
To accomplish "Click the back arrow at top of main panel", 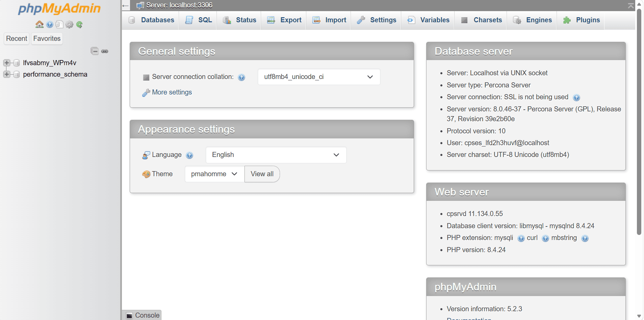I will click(x=126, y=5).
